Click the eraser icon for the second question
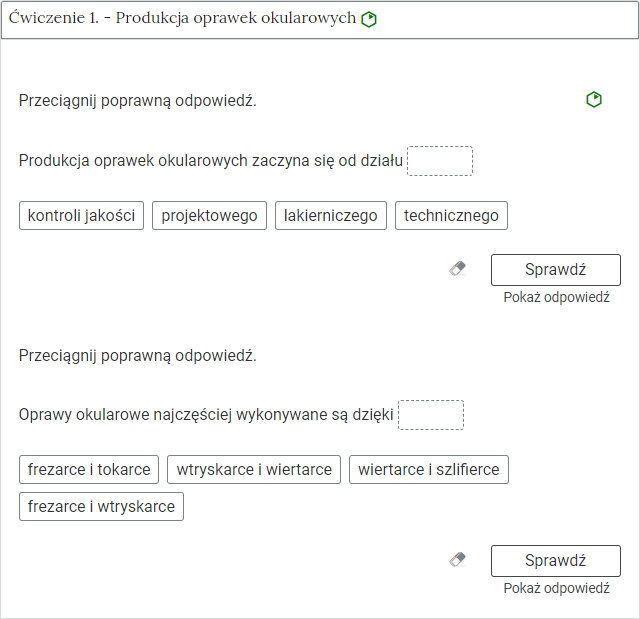 pyautogui.click(x=458, y=560)
